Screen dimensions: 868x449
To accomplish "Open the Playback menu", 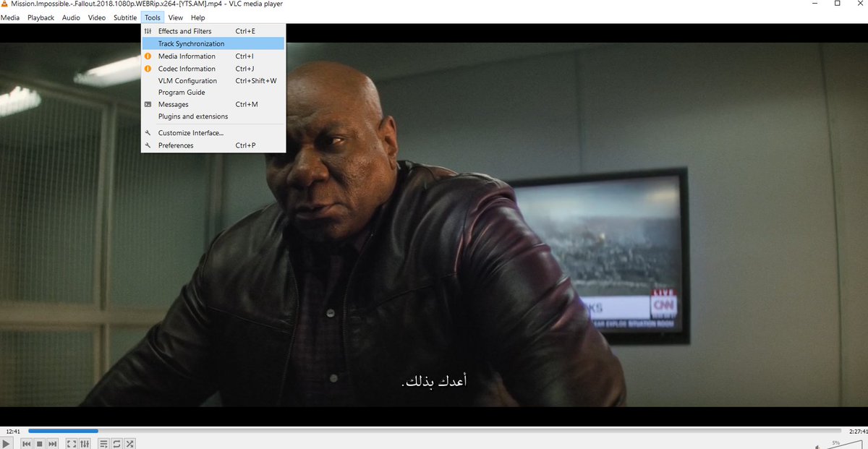I will coord(41,17).
